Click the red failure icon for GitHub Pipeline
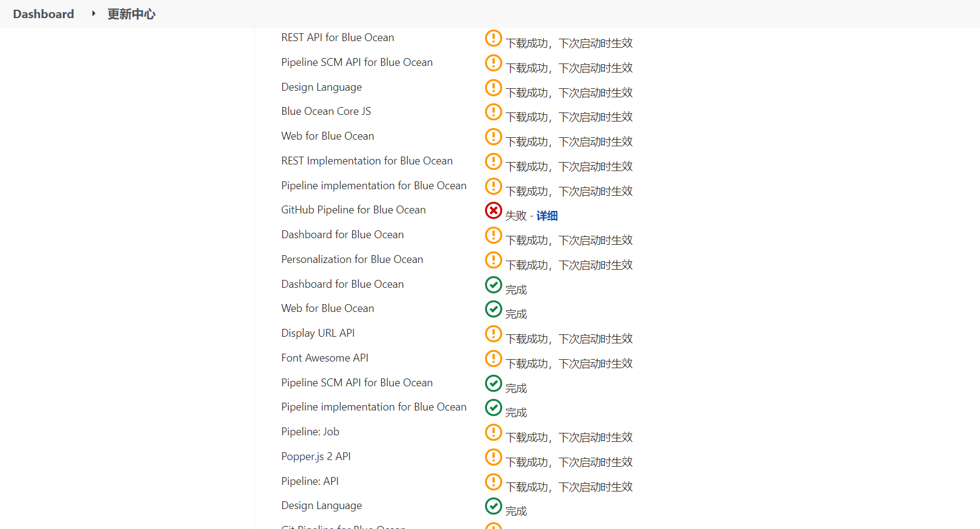The height and width of the screenshot is (529, 980). point(494,210)
